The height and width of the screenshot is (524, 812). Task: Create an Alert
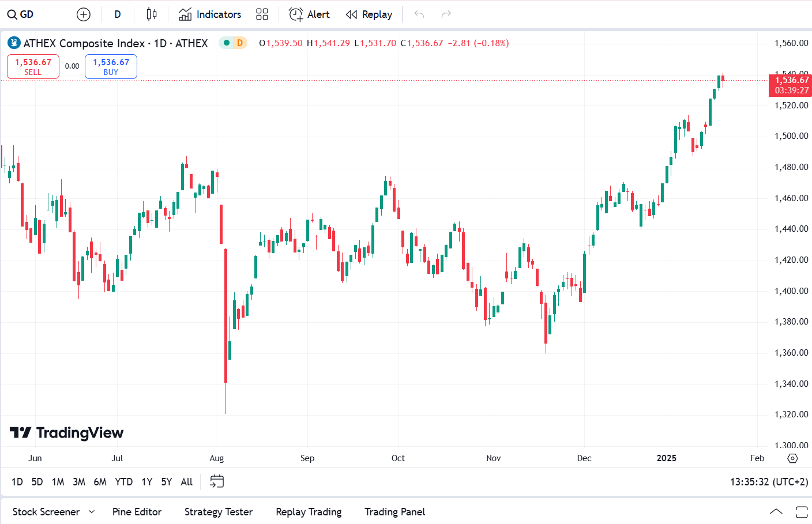coord(310,14)
